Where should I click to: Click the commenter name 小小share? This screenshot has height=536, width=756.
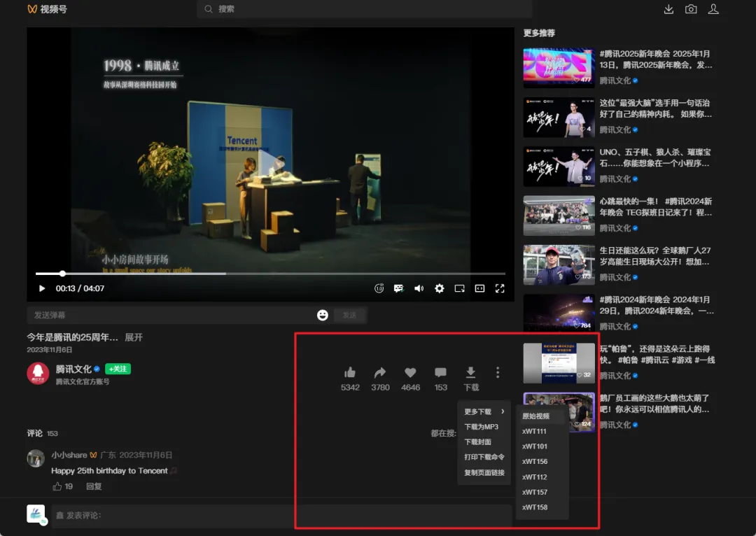pos(69,455)
